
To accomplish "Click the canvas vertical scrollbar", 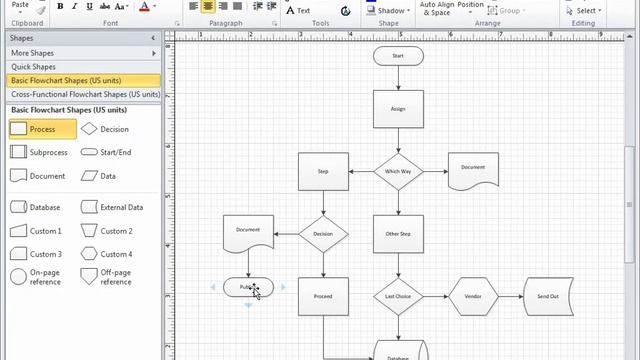I will 629,204.
